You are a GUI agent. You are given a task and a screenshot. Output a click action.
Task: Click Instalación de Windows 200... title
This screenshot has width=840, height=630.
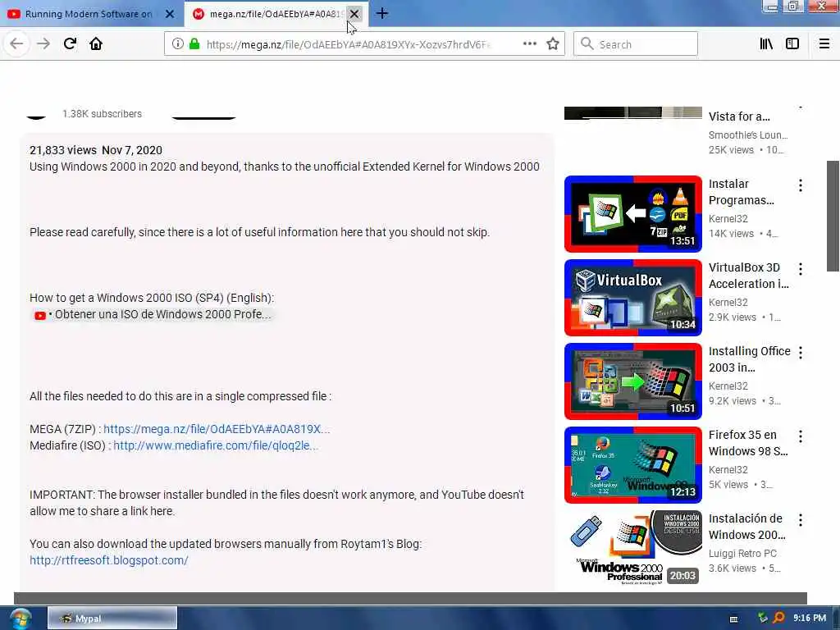tap(746, 526)
